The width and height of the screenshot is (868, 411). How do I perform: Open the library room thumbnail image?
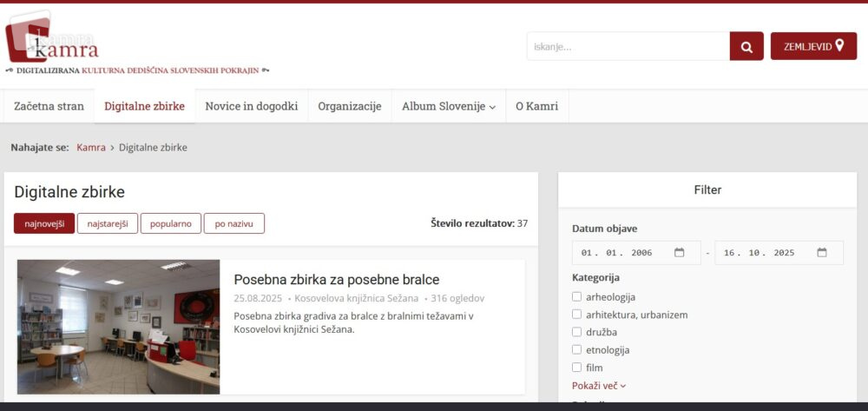tap(118, 327)
